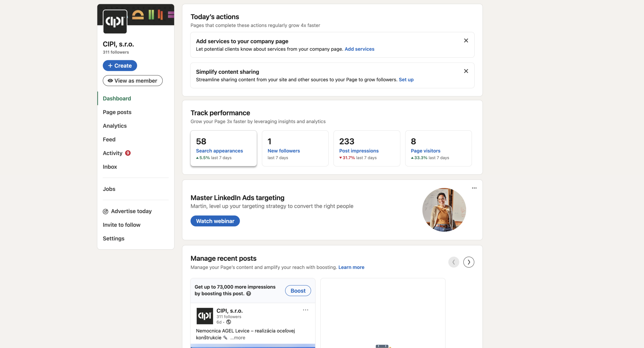
Task: Go to the next recent posts
Action: coord(469,262)
